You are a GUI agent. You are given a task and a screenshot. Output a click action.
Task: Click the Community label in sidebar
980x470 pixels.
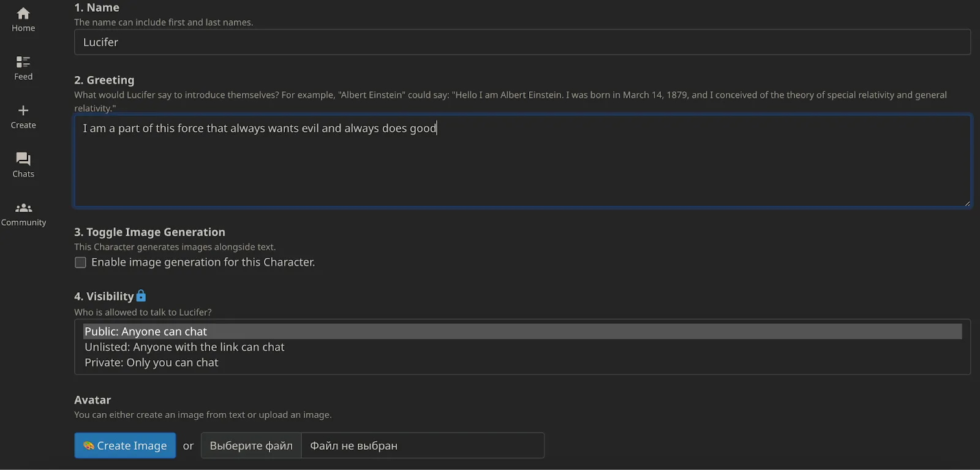(23, 222)
